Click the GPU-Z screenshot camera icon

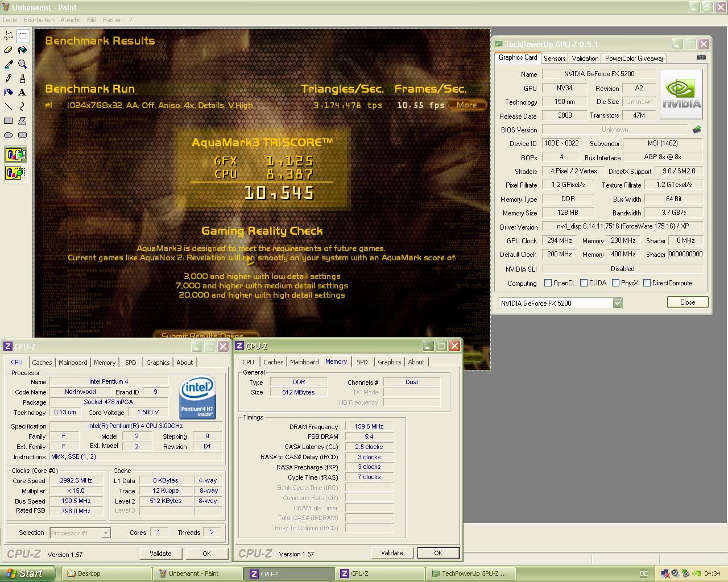(701, 57)
